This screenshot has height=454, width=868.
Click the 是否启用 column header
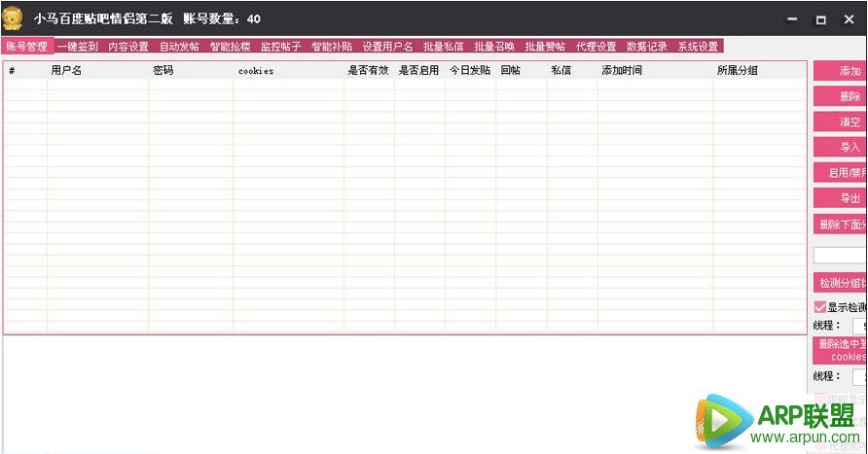(419, 70)
